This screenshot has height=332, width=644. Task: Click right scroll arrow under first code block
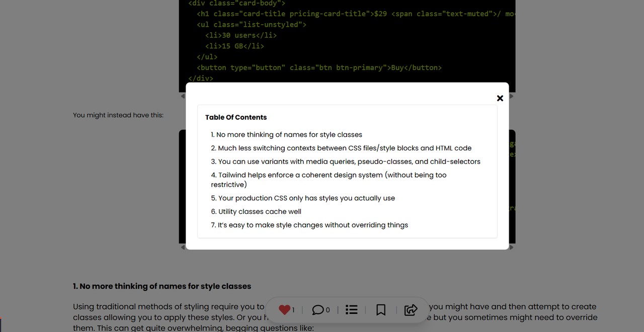(x=512, y=96)
